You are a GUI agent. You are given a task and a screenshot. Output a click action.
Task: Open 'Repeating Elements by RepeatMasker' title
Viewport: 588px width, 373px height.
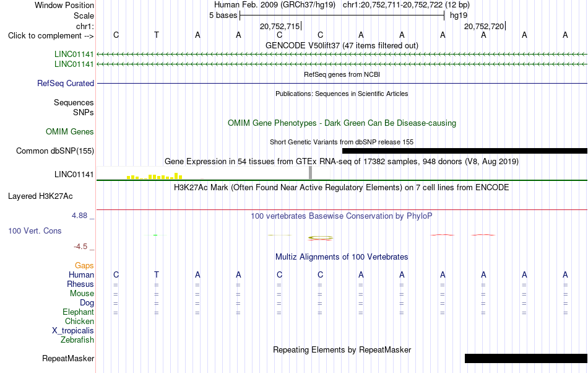tap(342, 349)
